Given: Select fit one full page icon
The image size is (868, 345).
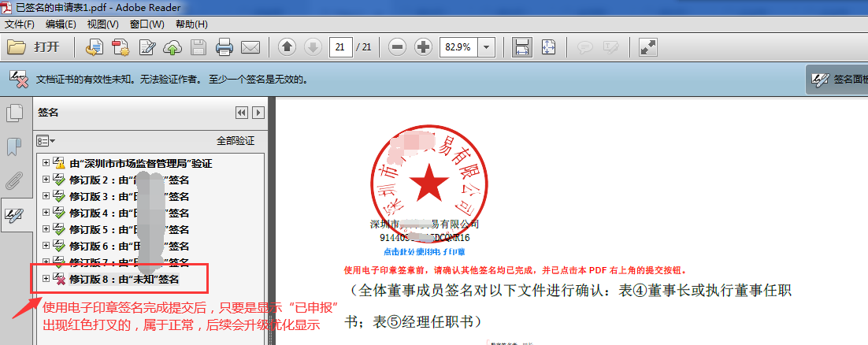Looking at the screenshot, I should (x=548, y=47).
